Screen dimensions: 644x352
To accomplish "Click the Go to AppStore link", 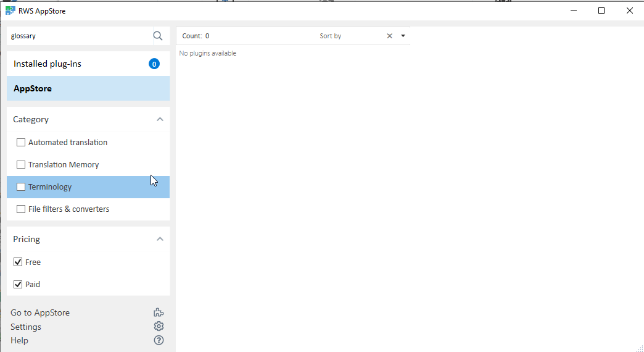I will pyautogui.click(x=40, y=312).
